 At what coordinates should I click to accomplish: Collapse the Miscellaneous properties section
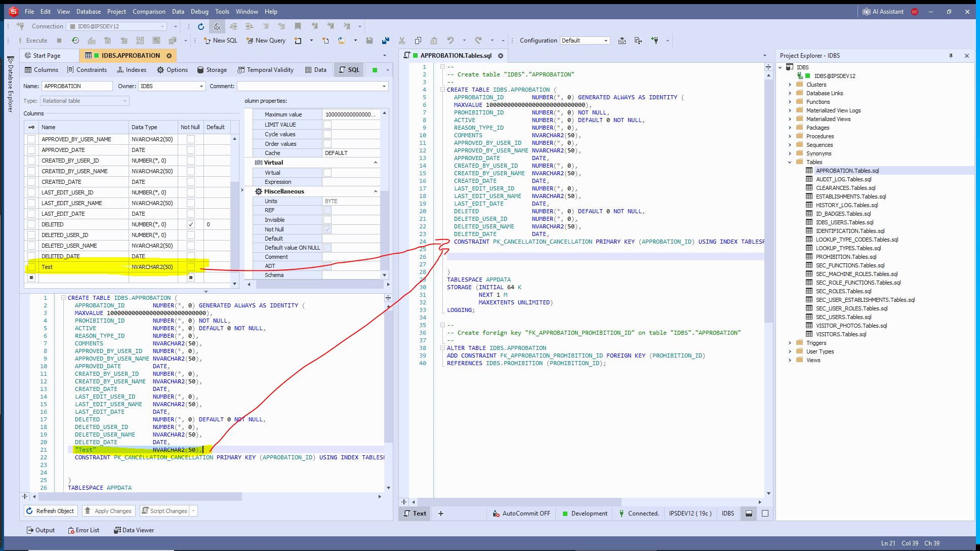(x=376, y=191)
